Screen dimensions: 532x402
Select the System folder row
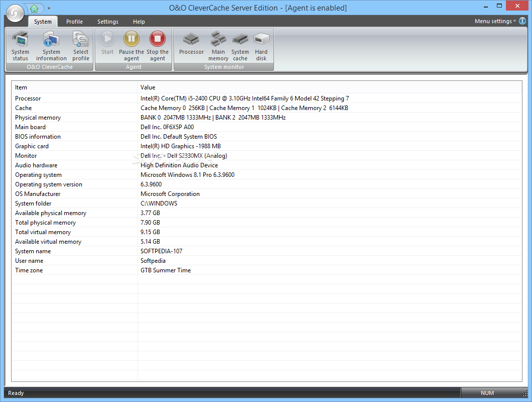267,203
